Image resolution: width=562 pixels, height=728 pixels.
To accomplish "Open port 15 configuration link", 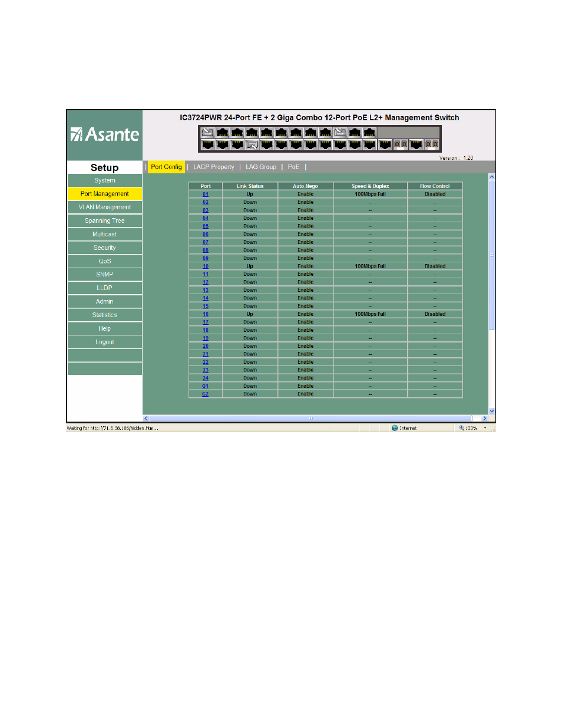I will point(206,306).
